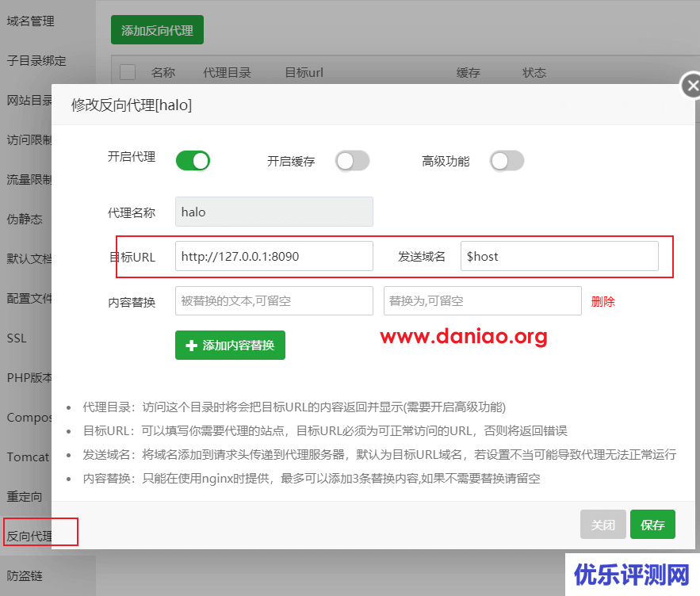
Task: Open 流量限制 in the sidebar
Action: (29, 179)
